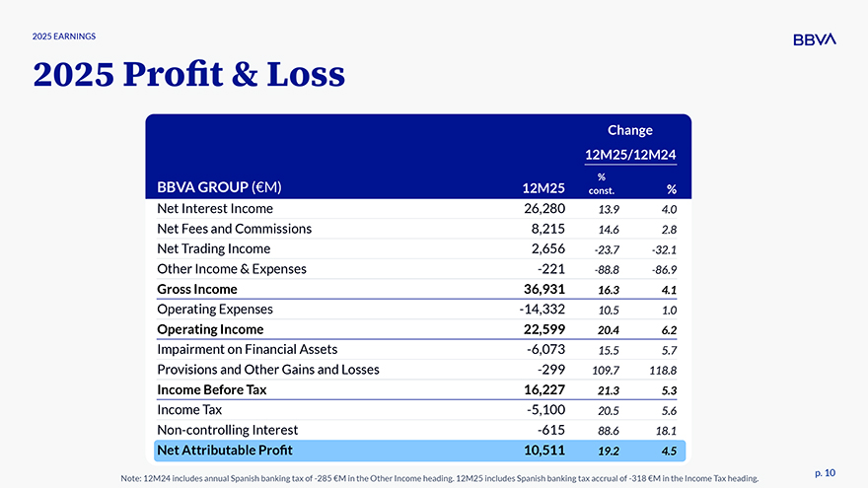The image size is (868, 488).
Task: Click the 19.2 constant change value
Action: point(609,452)
